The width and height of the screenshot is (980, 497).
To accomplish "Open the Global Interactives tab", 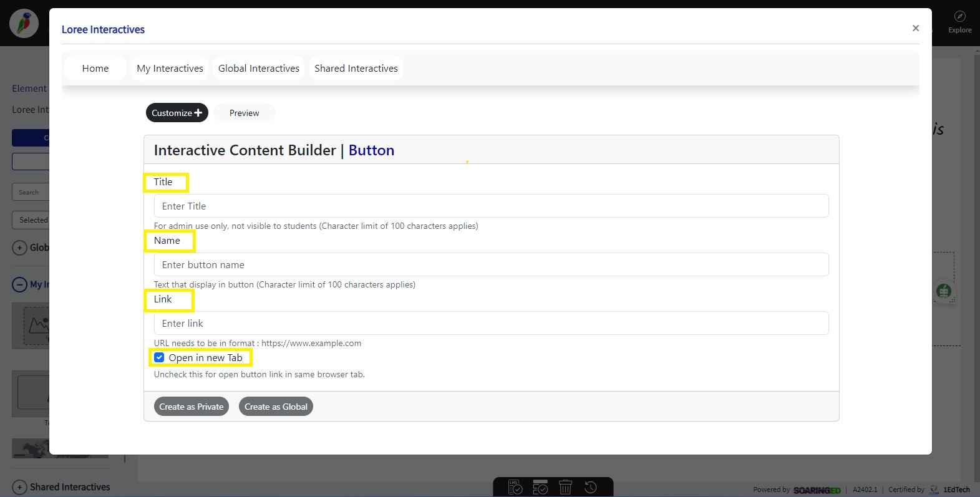I will 259,69.
